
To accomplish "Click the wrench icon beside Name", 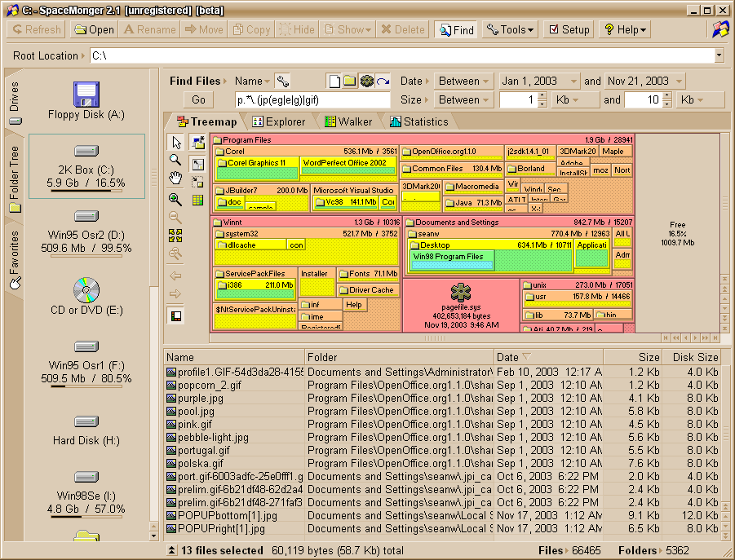I will point(282,81).
